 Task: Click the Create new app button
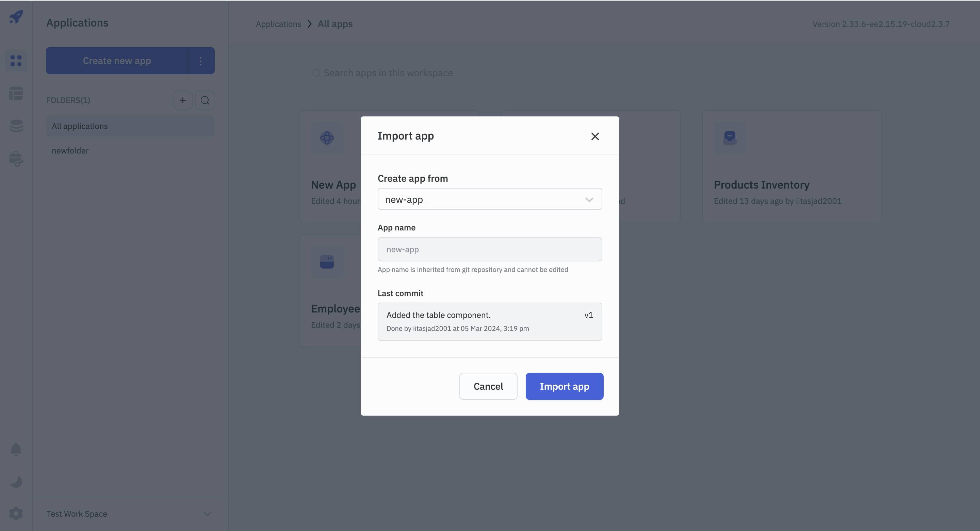click(117, 61)
